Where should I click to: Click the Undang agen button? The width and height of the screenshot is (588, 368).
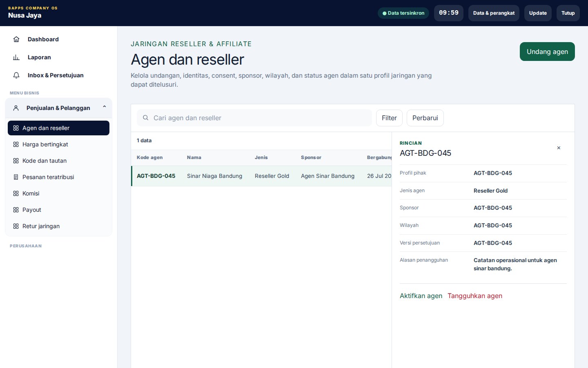547,52
